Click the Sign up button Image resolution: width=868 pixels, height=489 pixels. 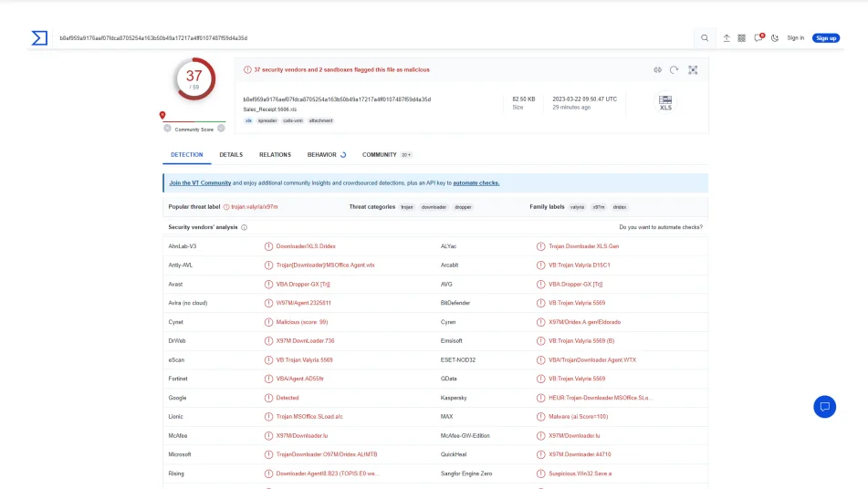coord(826,38)
